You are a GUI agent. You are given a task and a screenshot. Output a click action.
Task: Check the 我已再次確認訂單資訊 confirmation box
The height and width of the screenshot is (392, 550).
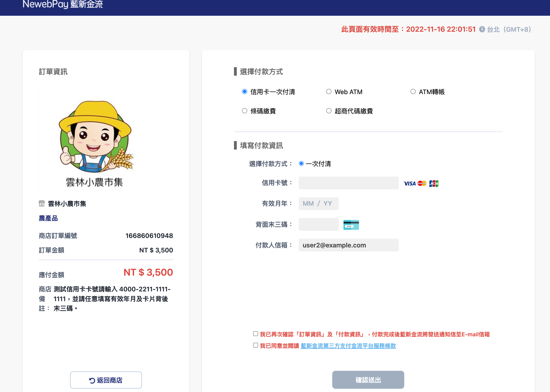(255, 334)
